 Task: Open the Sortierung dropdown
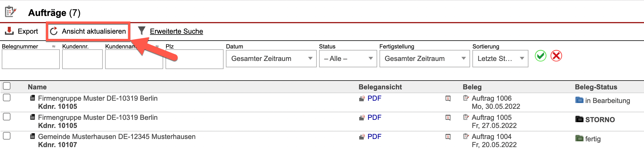click(500, 59)
